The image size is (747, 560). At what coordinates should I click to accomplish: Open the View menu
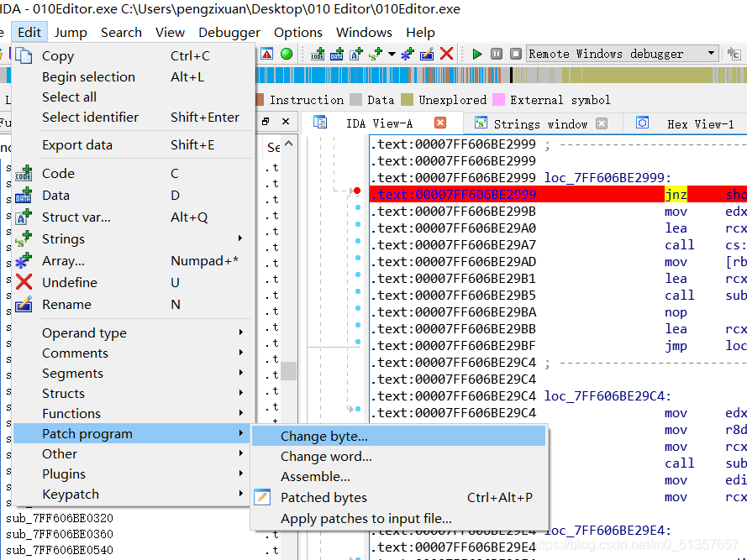coord(170,33)
